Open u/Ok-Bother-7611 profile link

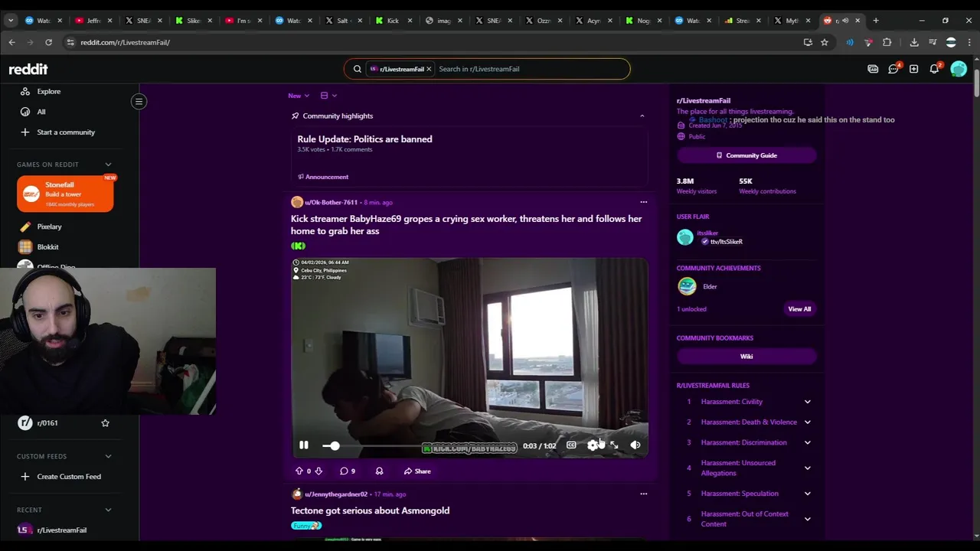(x=331, y=202)
